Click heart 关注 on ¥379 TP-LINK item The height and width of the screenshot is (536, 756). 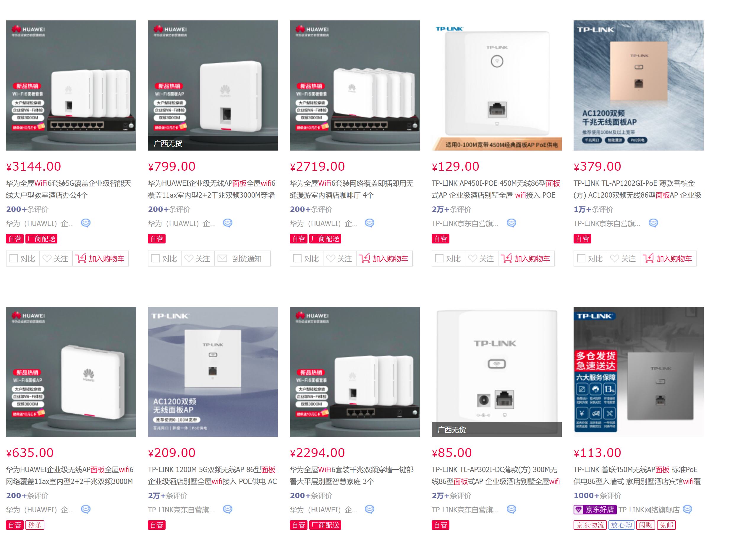pos(623,259)
